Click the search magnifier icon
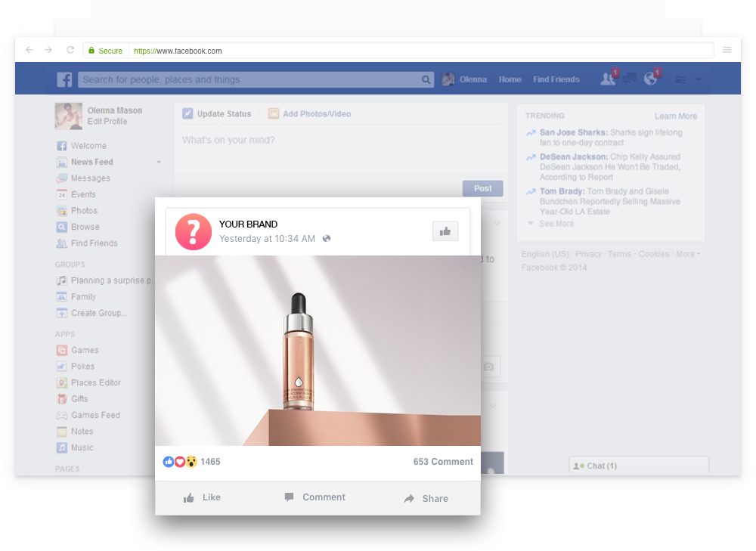 pyautogui.click(x=426, y=79)
